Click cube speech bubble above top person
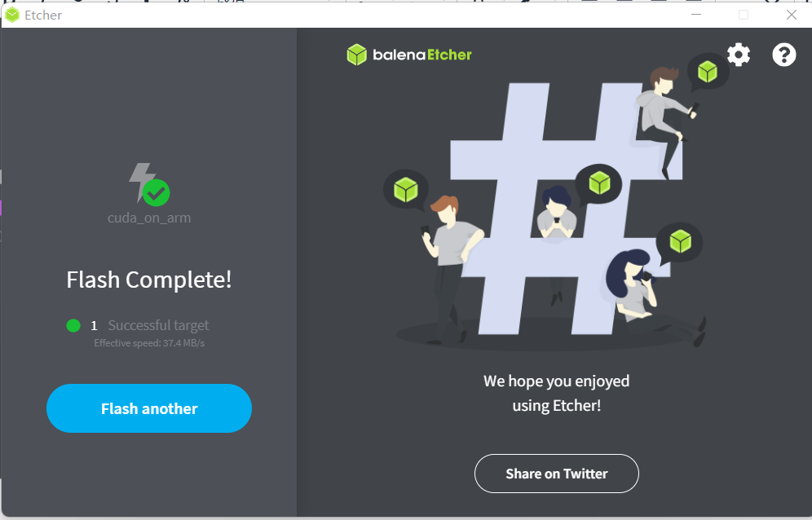 [708, 72]
